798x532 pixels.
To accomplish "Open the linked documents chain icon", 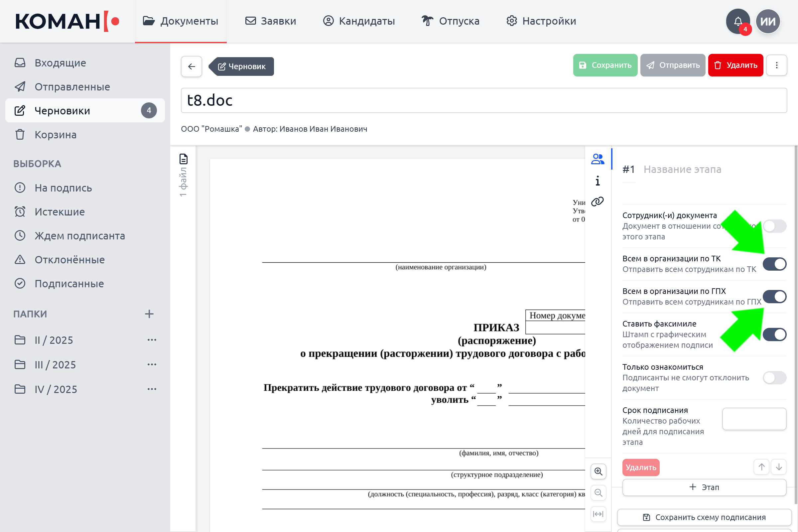I will coord(598,202).
